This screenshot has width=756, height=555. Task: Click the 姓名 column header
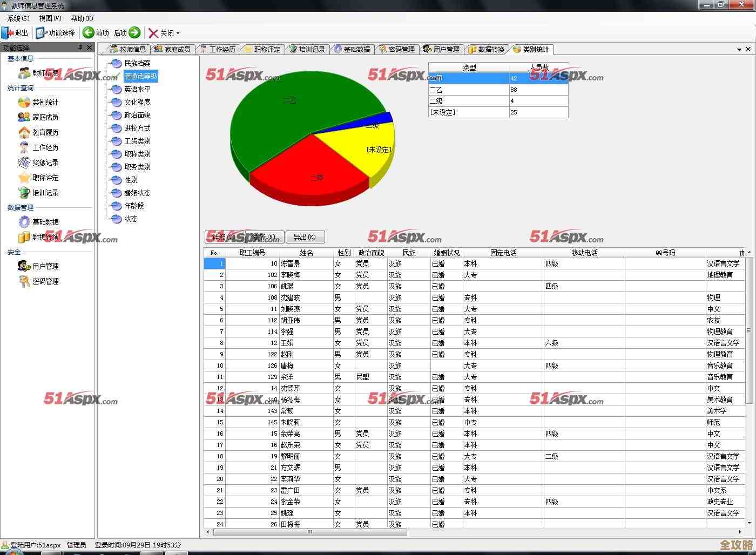tap(306, 253)
